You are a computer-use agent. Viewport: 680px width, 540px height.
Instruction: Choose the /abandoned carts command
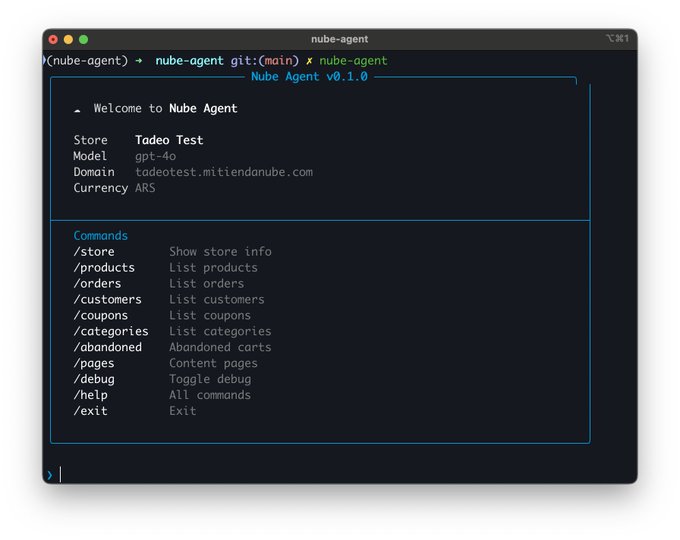tap(107, 347)
